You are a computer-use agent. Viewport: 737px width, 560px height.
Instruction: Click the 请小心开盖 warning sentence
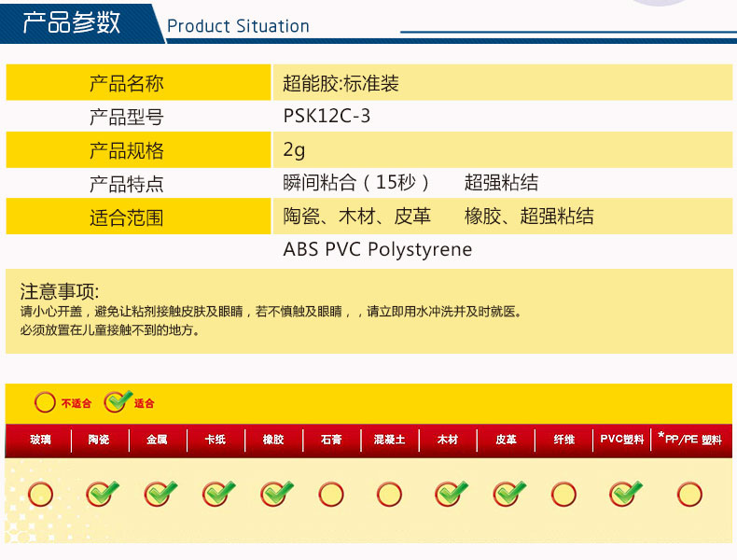271,312
